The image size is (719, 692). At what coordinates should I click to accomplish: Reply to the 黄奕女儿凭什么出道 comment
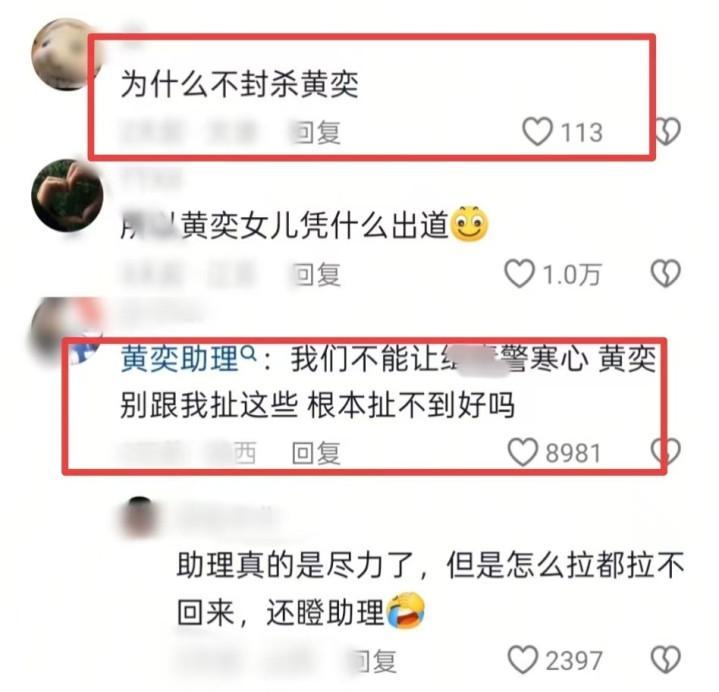[x=316, y=274]
